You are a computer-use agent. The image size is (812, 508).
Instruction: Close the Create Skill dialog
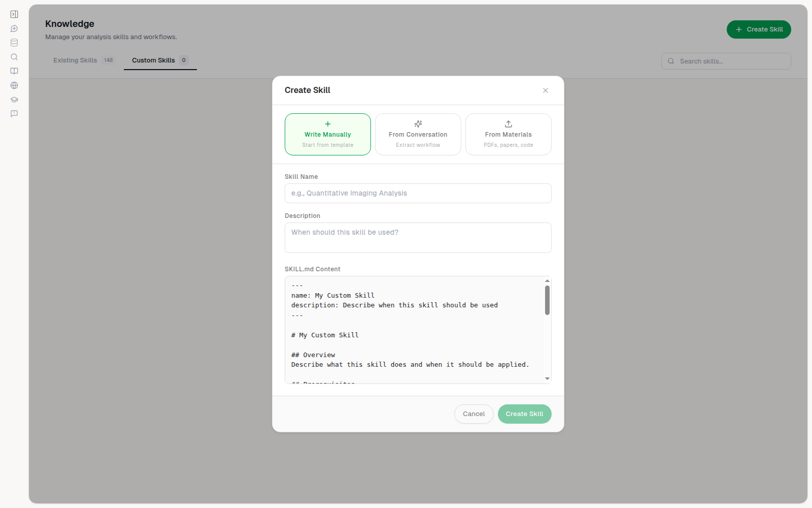(x=546, y=90)
